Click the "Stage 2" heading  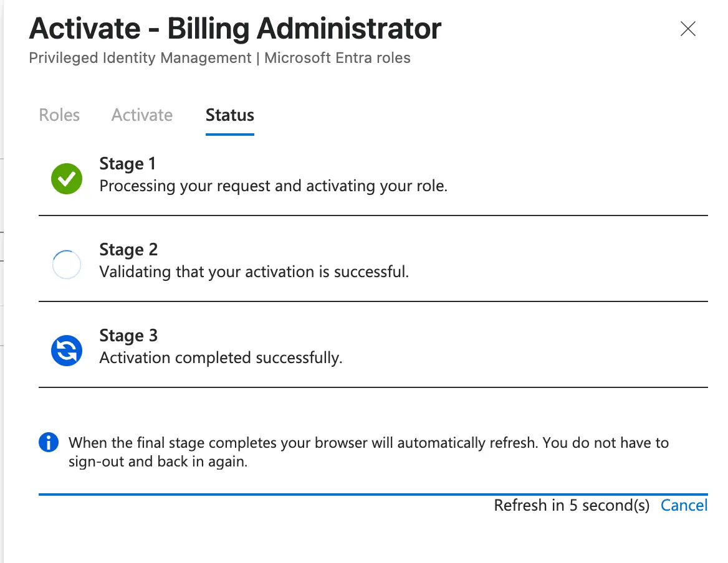pos(128,250)
